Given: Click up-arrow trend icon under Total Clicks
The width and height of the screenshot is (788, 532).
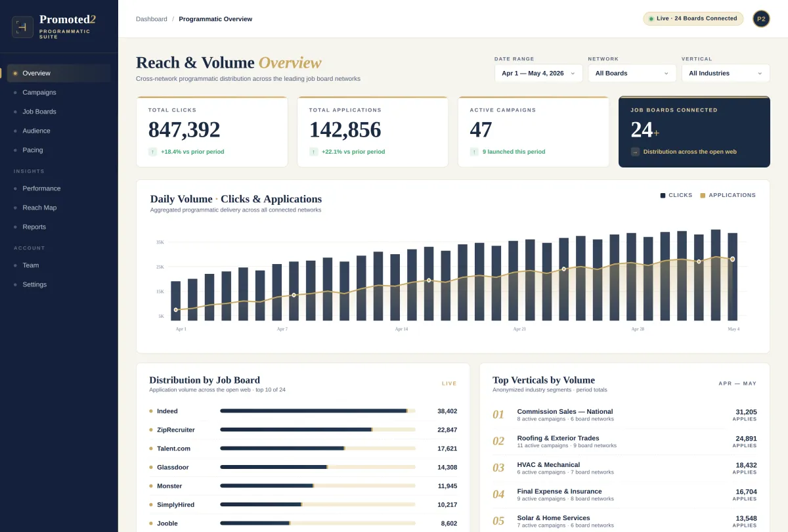Looking at the screenshot, I should tap(152, 152).
